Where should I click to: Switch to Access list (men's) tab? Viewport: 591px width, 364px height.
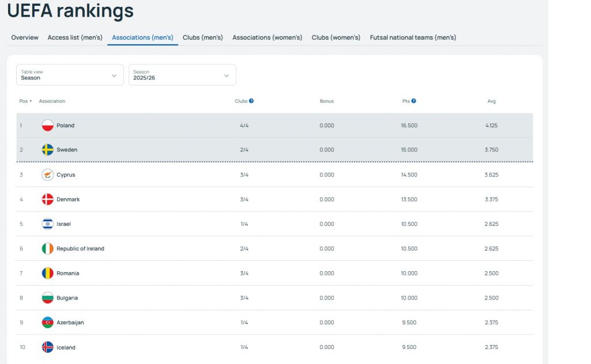tap(75, 37)
